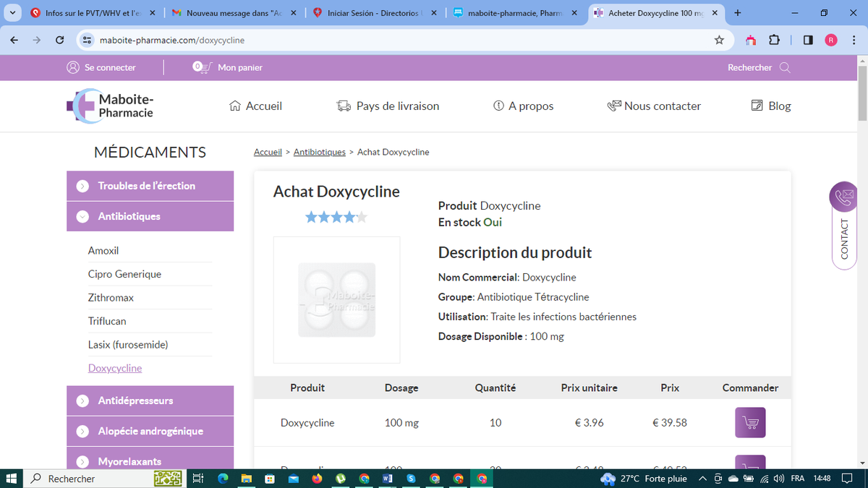Open Nous contacter page

point(654,106)
